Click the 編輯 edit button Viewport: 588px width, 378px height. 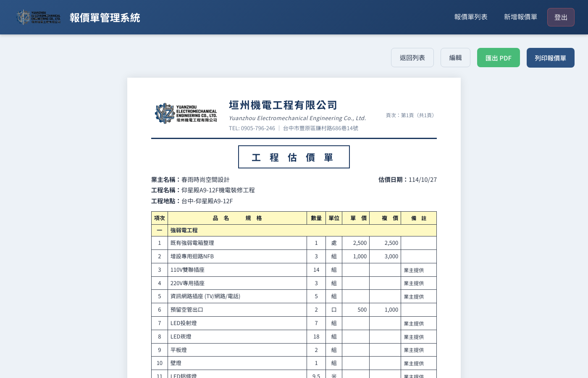coord(455,58)
